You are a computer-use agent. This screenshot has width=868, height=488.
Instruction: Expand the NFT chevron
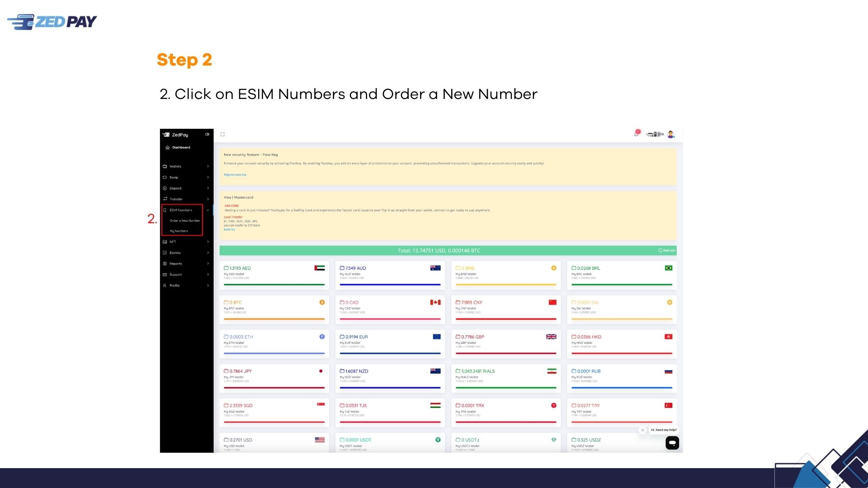coord(208,242)
